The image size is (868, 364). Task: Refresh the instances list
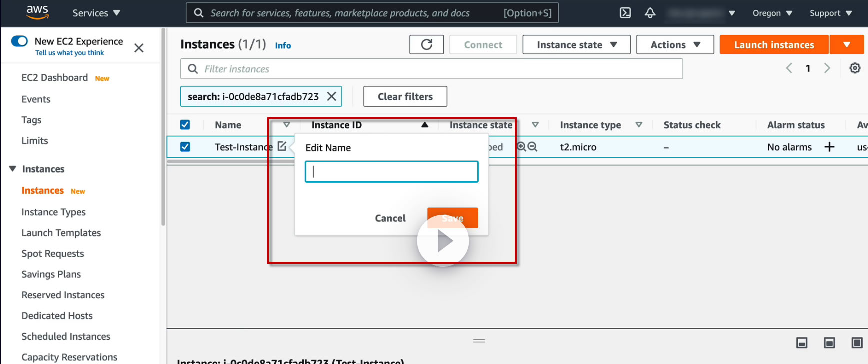(x=426, y=45)
